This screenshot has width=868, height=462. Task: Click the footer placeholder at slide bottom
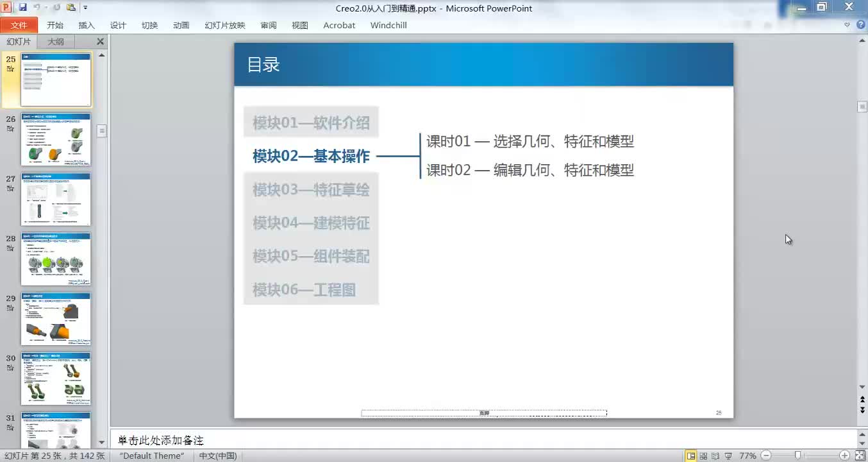[x=484, y=413]
